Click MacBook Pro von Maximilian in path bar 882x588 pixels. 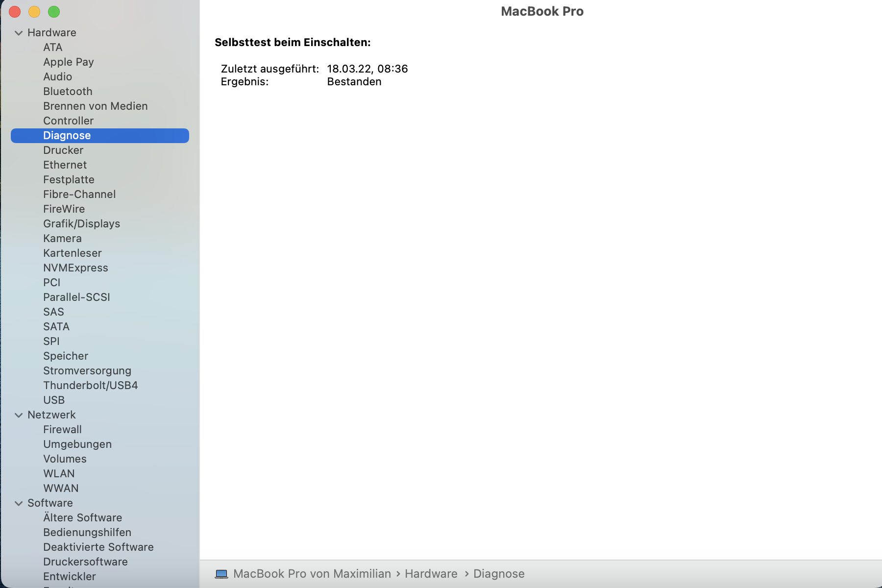(x=312, y=574)
